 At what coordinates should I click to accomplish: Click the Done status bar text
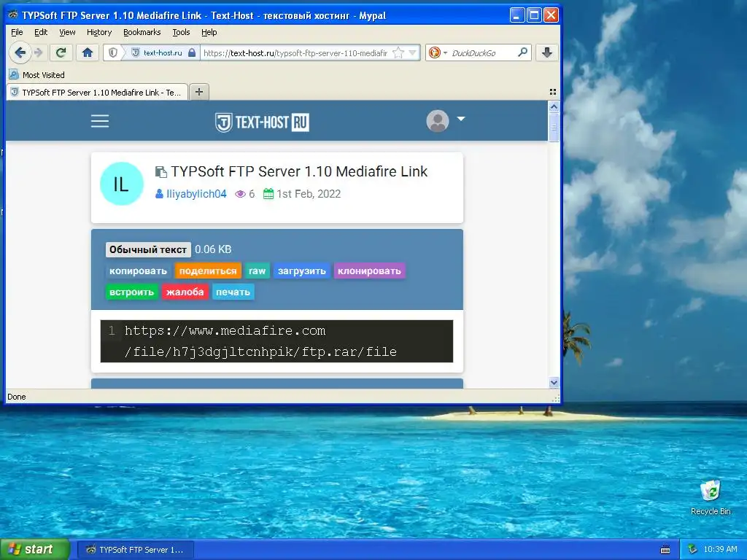click(16, 397)
